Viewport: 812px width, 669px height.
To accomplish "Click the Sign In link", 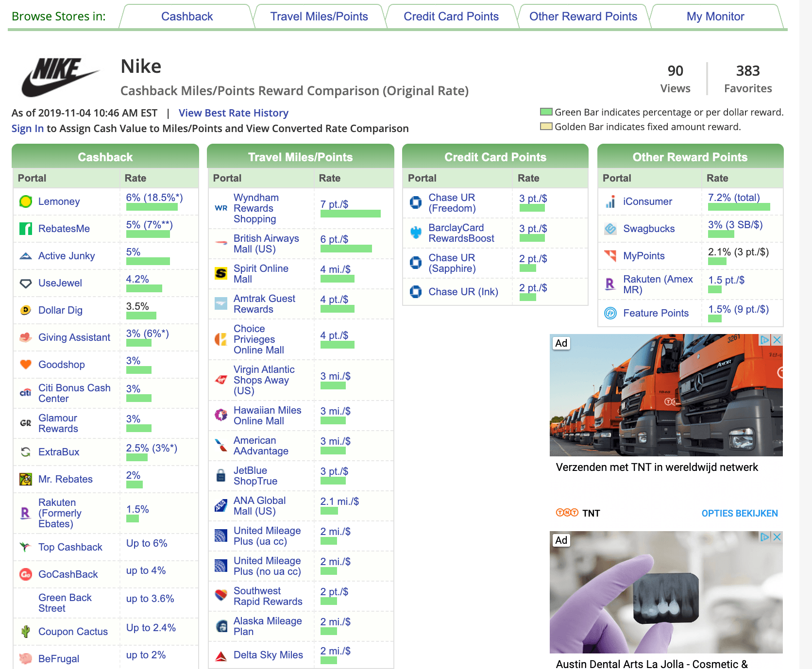I will point(27,129).
